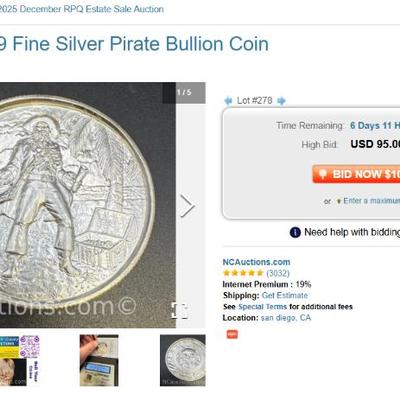Open Enter a maximum bid link
The image size is (400, 400).
tap(368, 201)
